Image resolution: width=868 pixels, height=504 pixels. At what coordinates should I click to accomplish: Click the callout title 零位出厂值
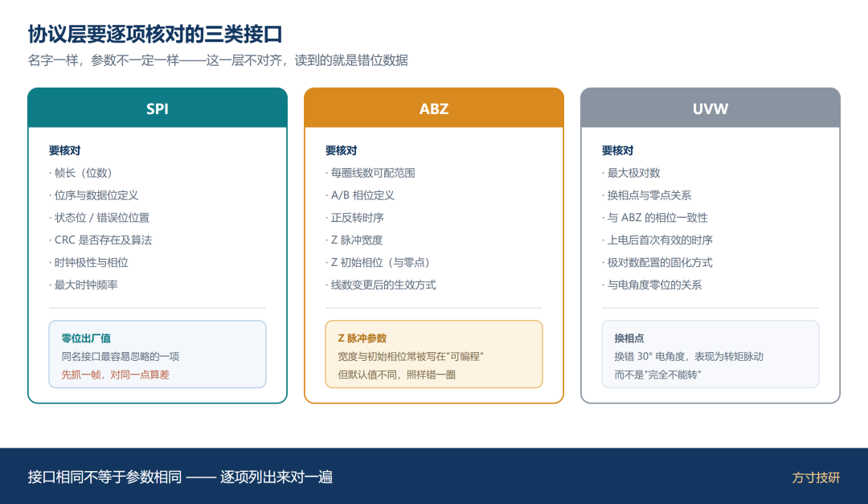86,338
